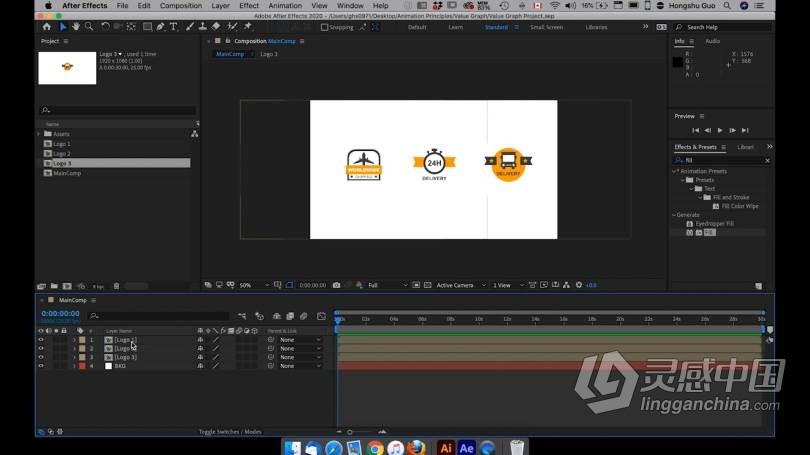
Task: Open the Layer menu
Action: tap(221, 6)
